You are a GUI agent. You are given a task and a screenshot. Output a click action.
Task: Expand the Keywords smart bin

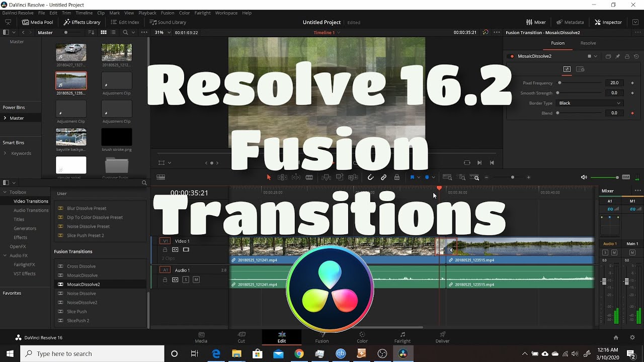(x=5, y=153)
